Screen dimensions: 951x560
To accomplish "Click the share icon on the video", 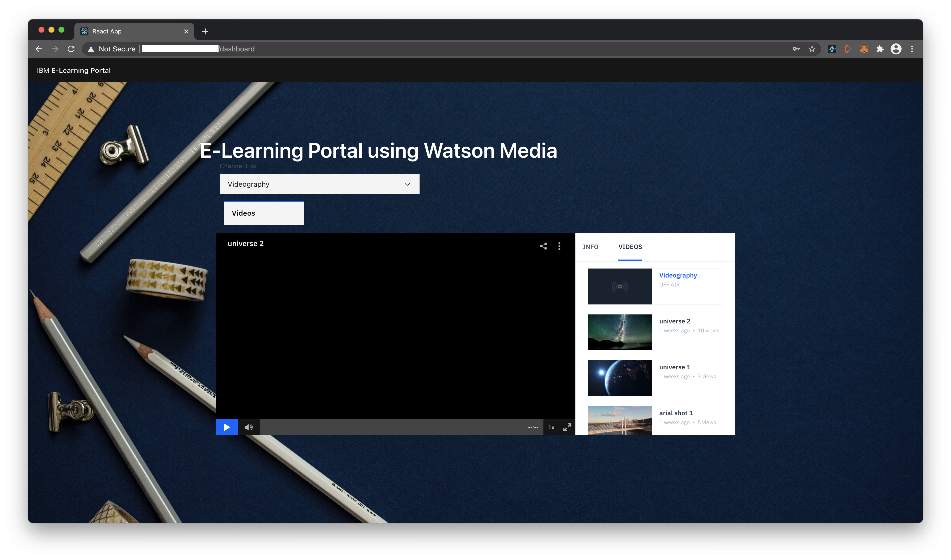I will click(x=543, y=246).
